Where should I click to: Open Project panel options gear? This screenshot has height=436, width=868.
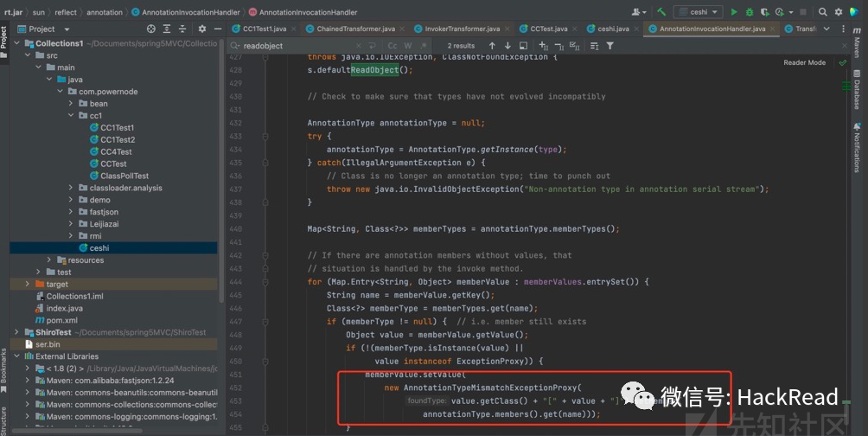coord(202,29)
